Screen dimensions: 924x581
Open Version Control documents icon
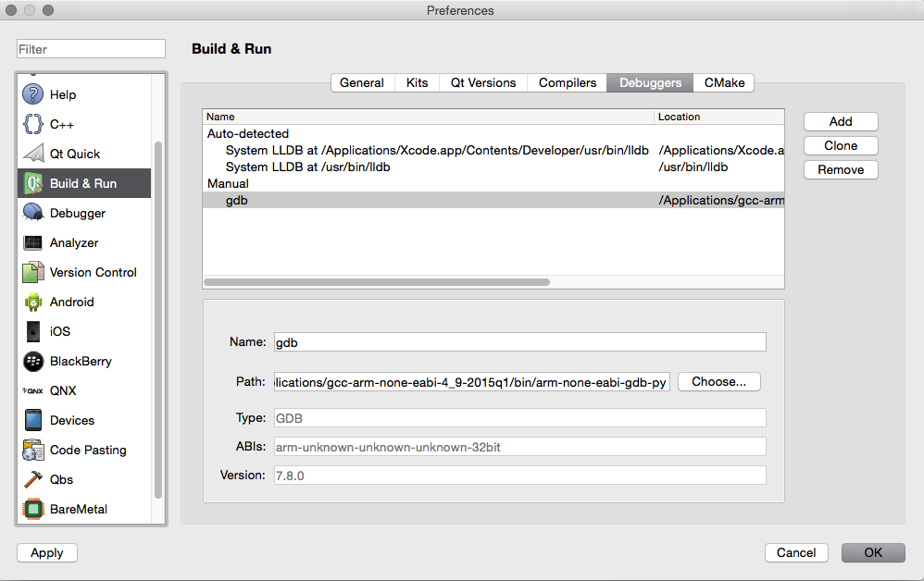click(33, 272)
